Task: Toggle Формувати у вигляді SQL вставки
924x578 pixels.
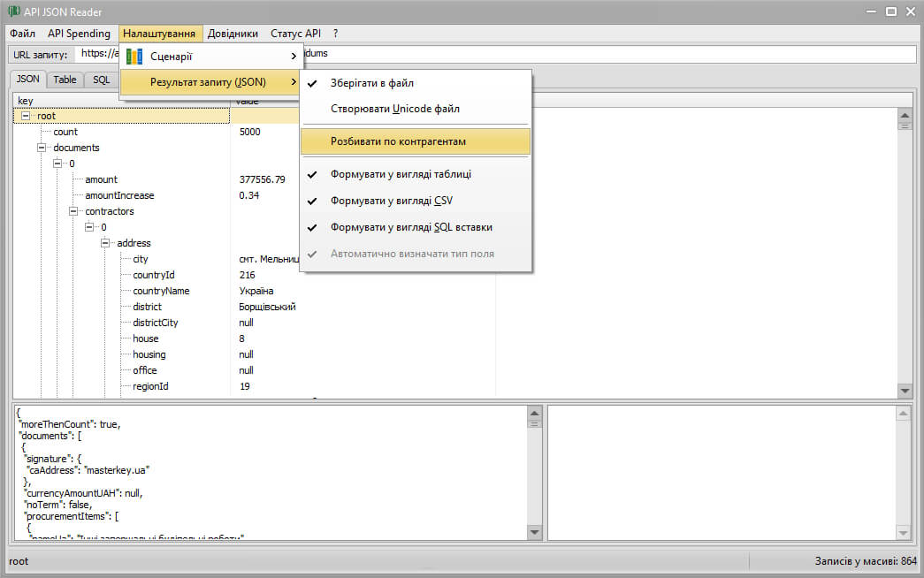Action: (411, 227)
